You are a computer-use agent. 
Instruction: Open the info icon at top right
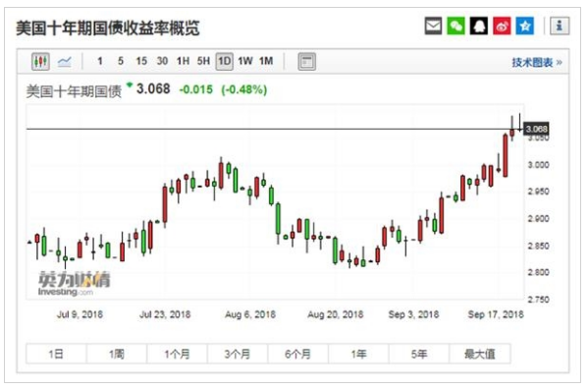point(560,26)
